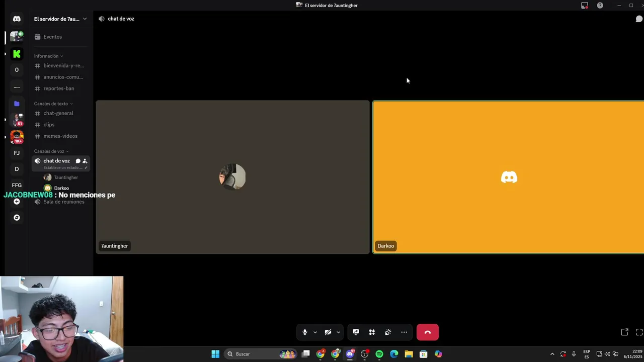Collapse the Información category
This screenshot has width=644, height=362.
(x=48, y=56)
